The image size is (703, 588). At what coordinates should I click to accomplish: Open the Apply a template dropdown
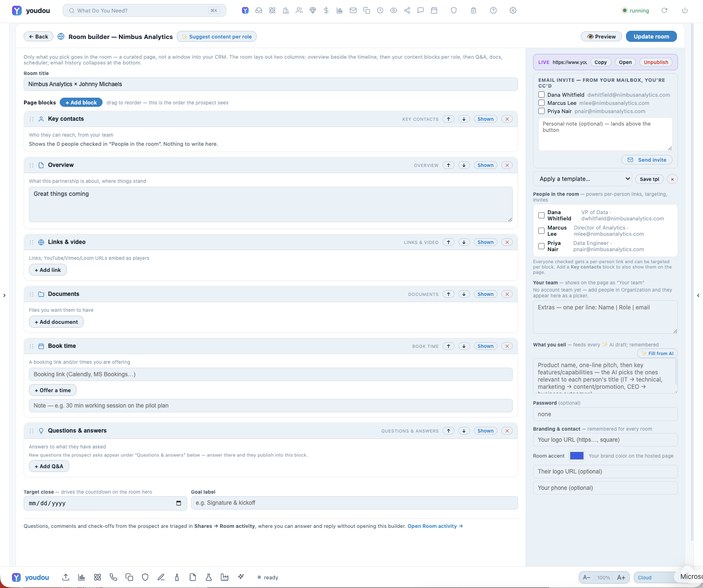(582, 179)
